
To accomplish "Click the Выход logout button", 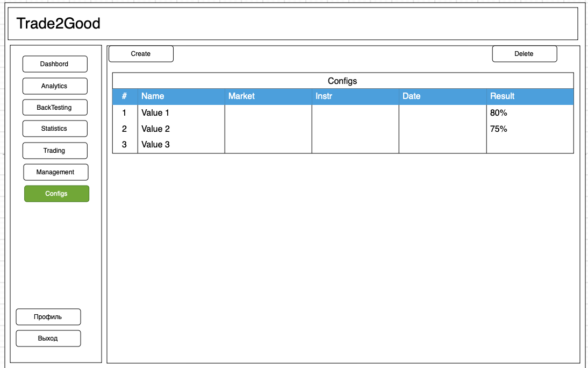I will pos(48,338).
